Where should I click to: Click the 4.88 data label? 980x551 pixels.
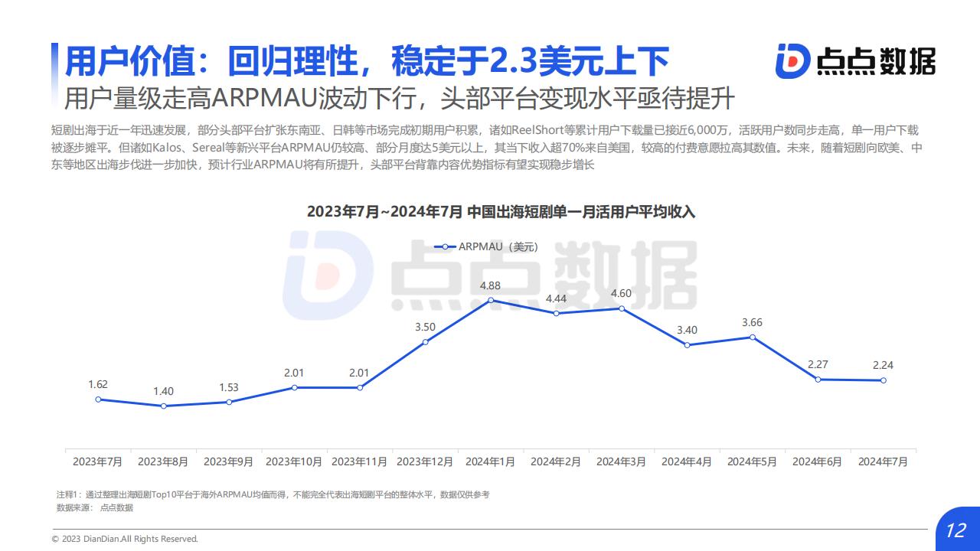point(491,285)
